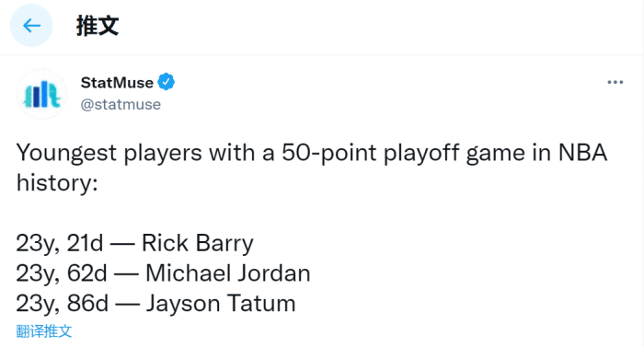644x347 pixels.
Task: Go back using the blue arrow
Action: (31, 26)
